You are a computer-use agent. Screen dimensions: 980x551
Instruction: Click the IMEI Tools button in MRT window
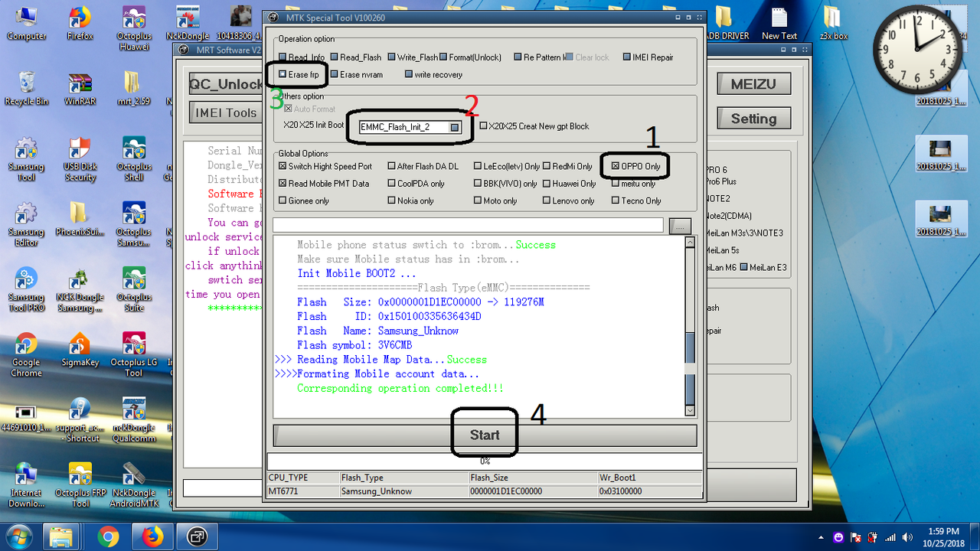[x=226, y=112]
